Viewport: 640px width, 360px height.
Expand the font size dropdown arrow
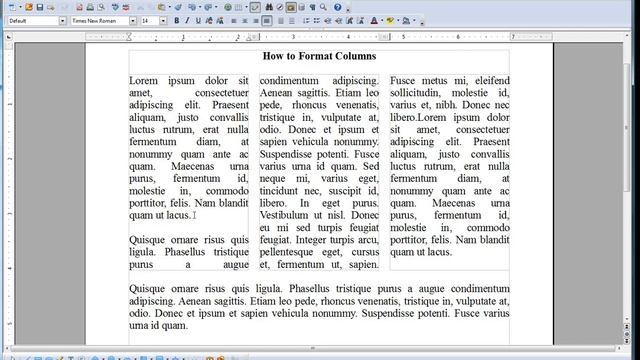point(163,21)
